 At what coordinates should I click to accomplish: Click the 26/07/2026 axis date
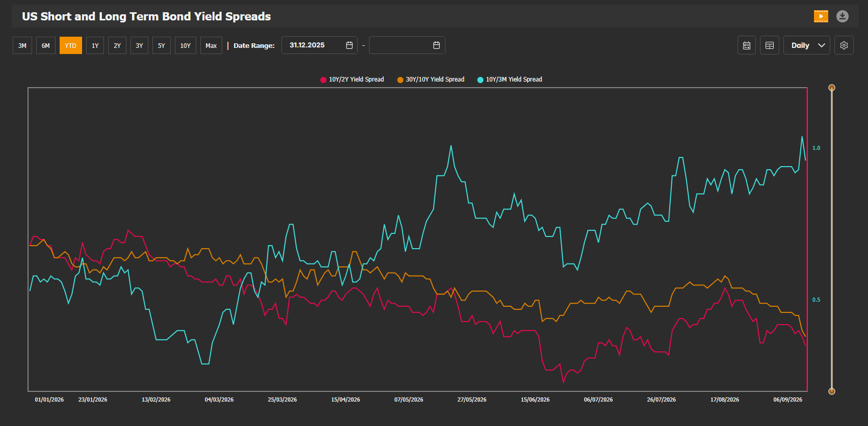pos(662,400)
